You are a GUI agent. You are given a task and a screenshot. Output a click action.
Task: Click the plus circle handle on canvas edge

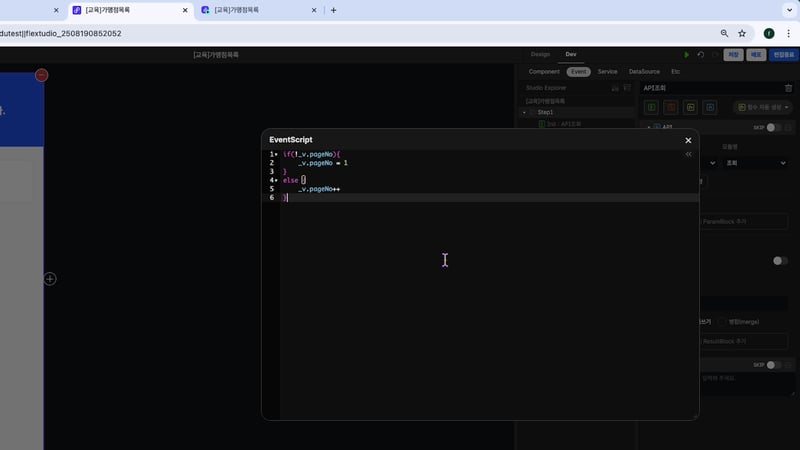coord(49,279)
